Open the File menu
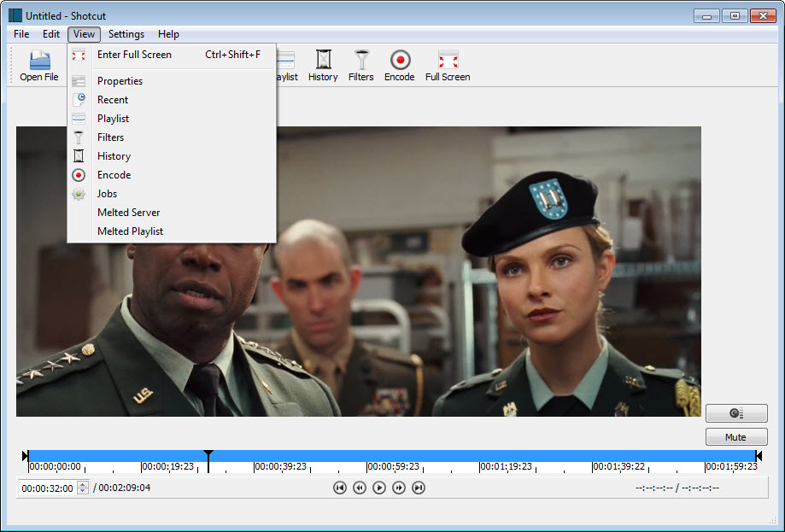The width and height of the screenshot is (785, 532). (21, 34)
